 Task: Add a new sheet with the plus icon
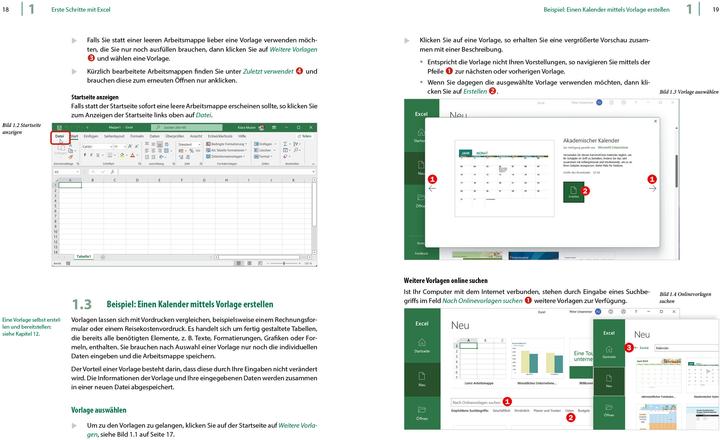click(x=103, y=257)
